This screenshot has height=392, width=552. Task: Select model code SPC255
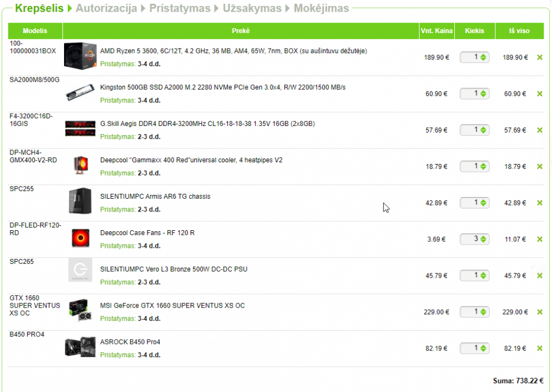pos(22,189)
